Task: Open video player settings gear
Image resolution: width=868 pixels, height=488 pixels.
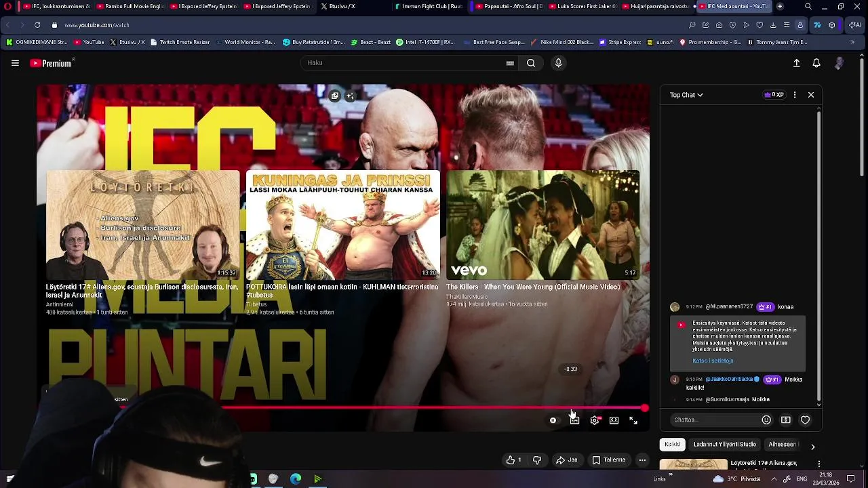Action: coord(595,420)
